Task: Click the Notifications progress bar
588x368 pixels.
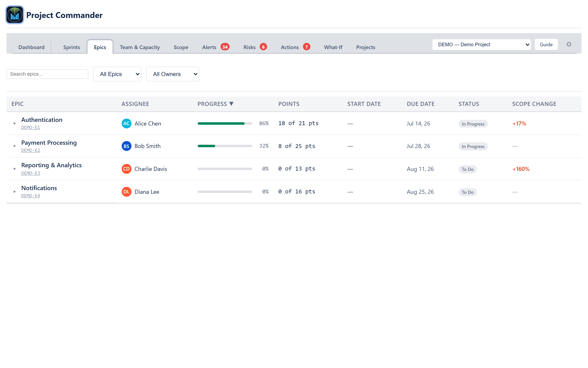Action: tap(225, 192)
